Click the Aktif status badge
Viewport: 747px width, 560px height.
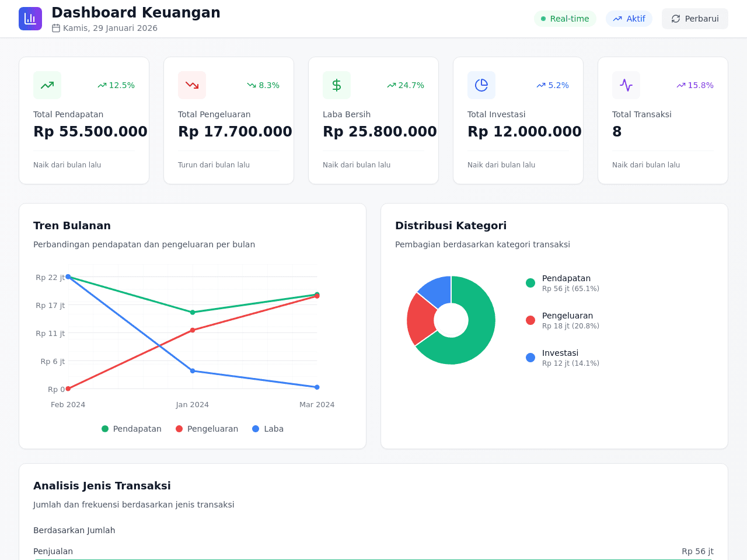(x=629, y=19)
